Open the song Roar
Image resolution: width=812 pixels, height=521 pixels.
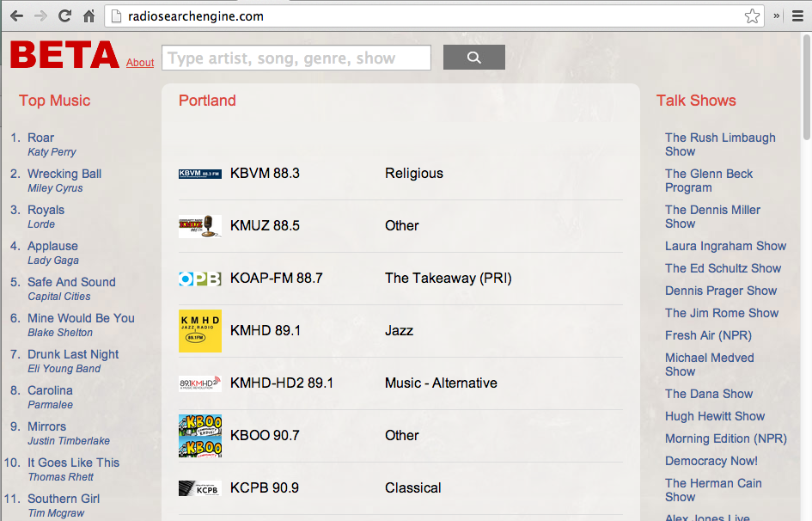(41, 138)
